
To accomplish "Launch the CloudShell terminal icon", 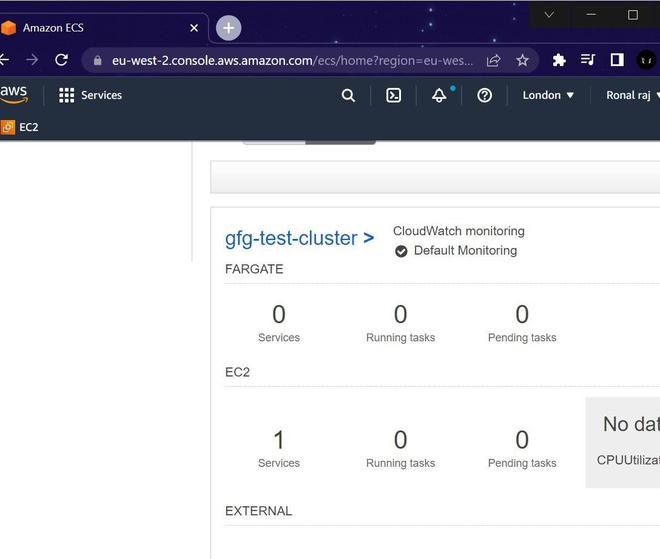I will point(394,96).
